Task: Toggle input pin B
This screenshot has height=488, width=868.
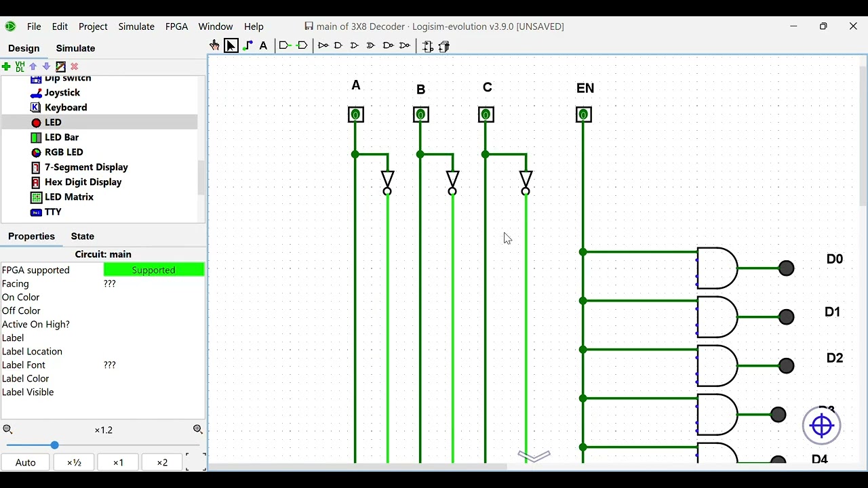Action: coord(420,115)
